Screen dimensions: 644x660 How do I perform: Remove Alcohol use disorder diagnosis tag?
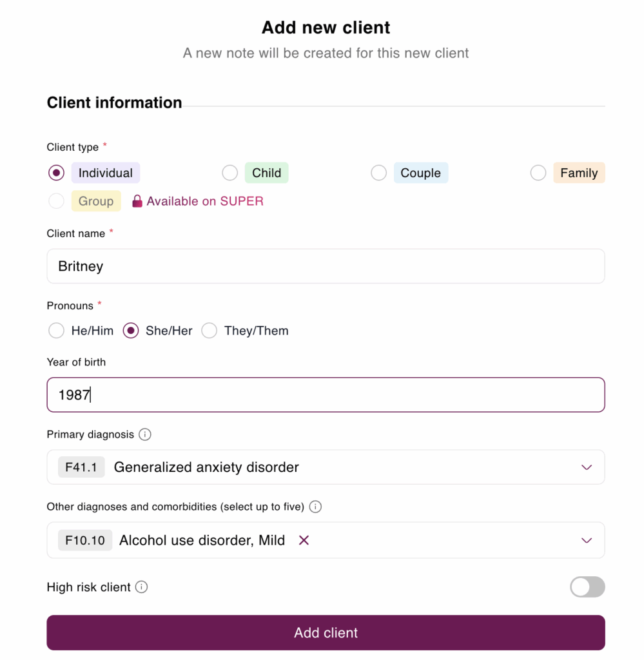[304, 540]
